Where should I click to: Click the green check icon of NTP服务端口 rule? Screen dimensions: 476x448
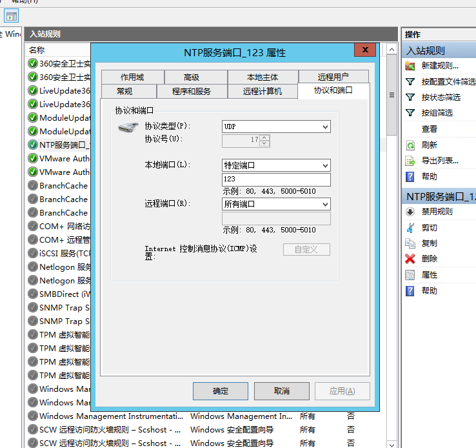click(x=33, y=145)
